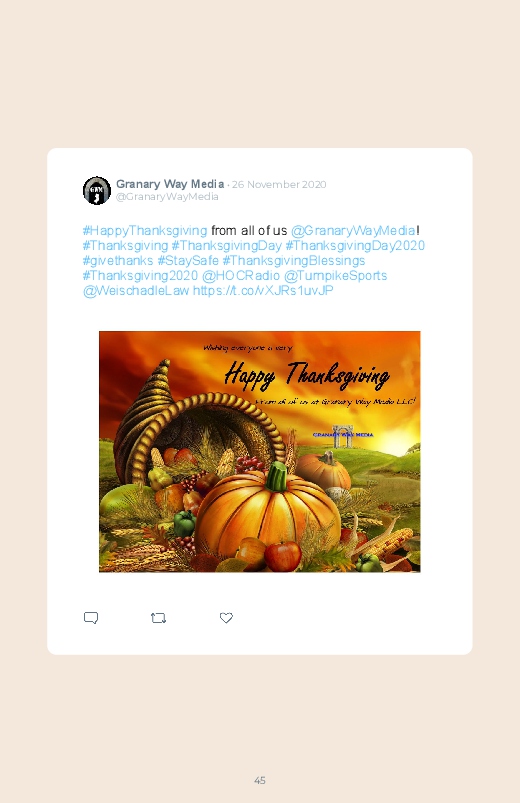The width and height of the screenshot is (520, 803).
Task: Visit the @HOCRadio mention
Action: coord(241,275)
